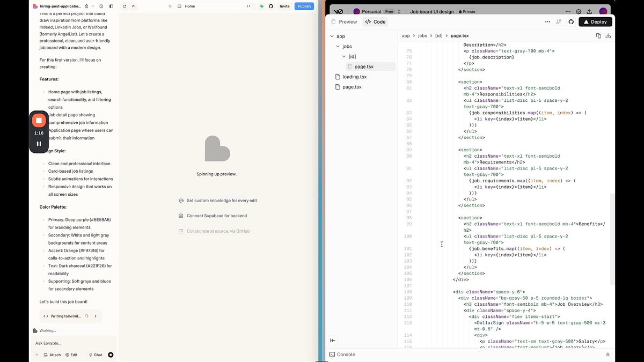Toggle the Lovable chat sidebar panel icon
The image size is (644, 362).
pos(111,6)
